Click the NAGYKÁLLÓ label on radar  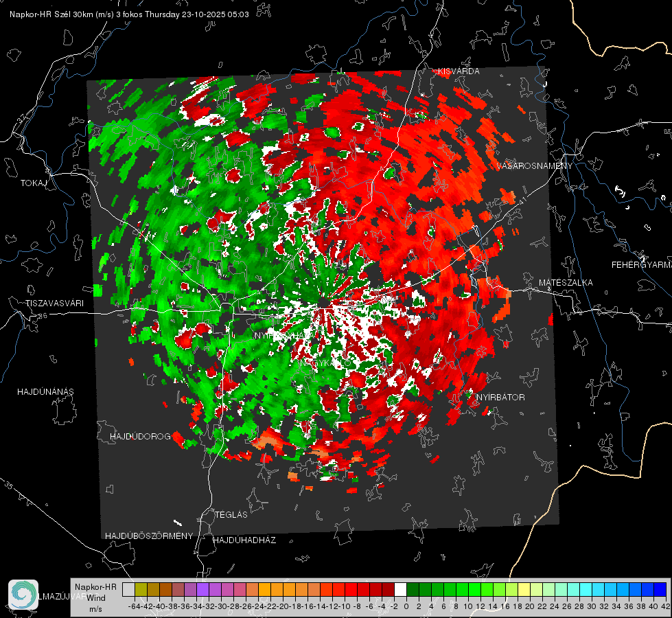pos(325,363)
